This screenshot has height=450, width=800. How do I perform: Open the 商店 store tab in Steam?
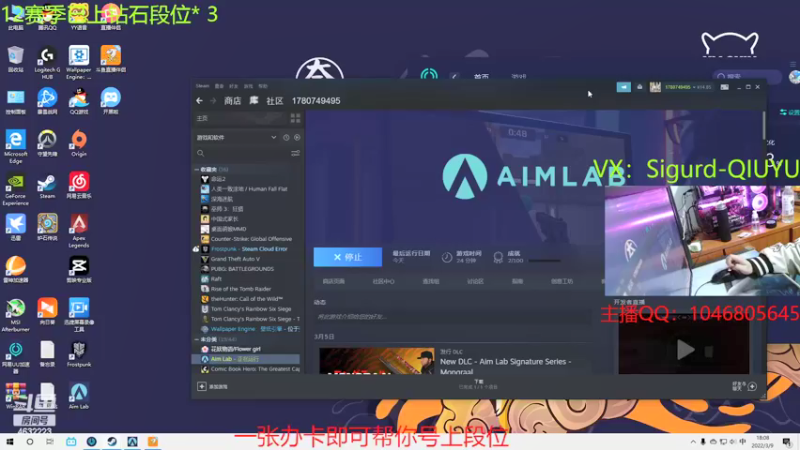pos(233,101)
